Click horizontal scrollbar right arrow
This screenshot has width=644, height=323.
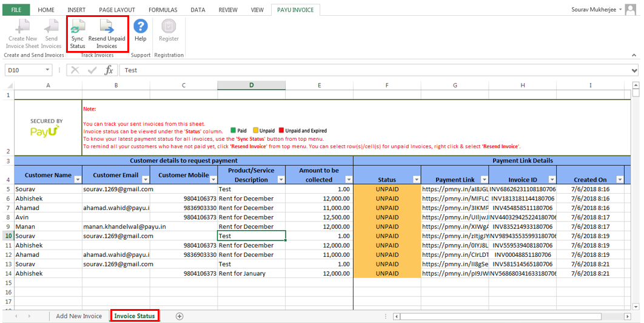point(627,316)
